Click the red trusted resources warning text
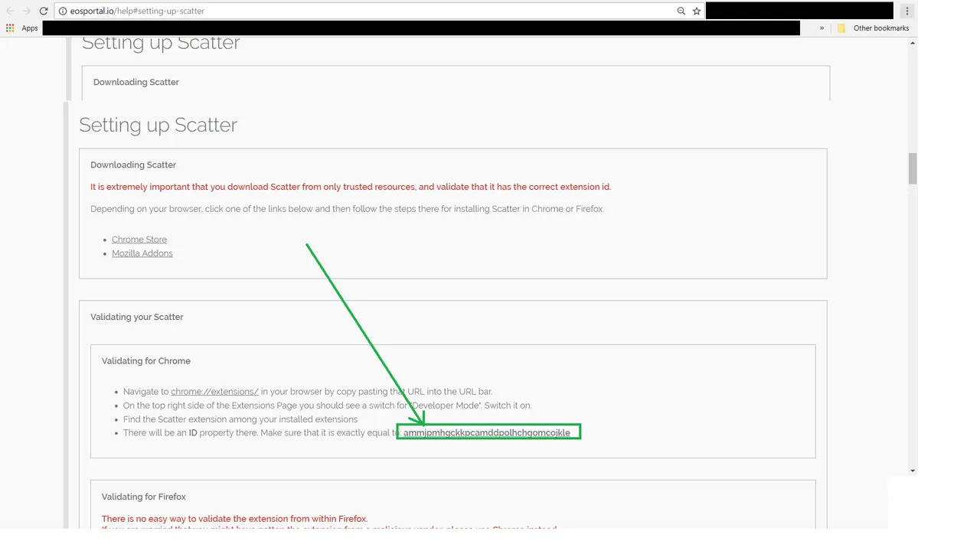Viewport: 980px width, 551px height. pyautogui.click(x=351, y=187)
